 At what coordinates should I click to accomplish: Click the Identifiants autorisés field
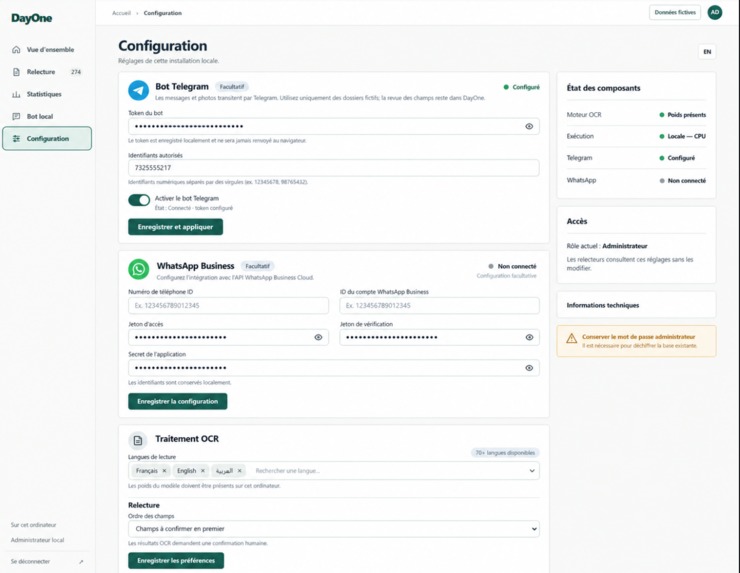pos(334,168)
